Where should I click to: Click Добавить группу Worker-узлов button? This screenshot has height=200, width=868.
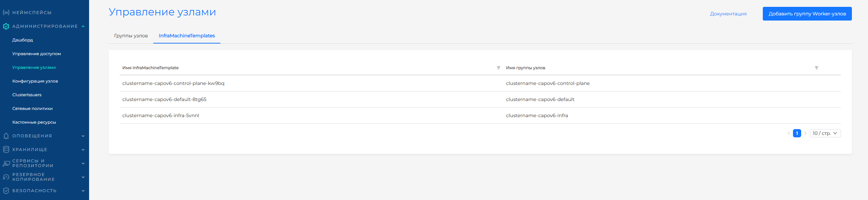pos(807,14)
